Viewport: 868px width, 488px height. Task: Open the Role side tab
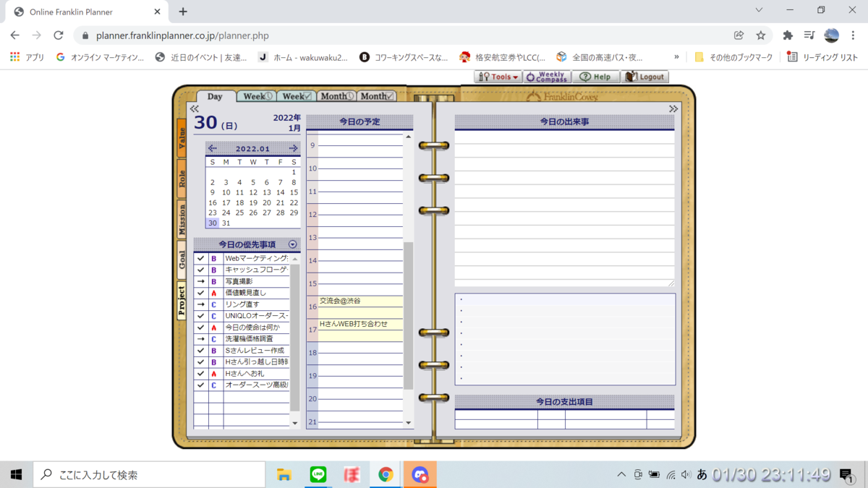point(182,179)
